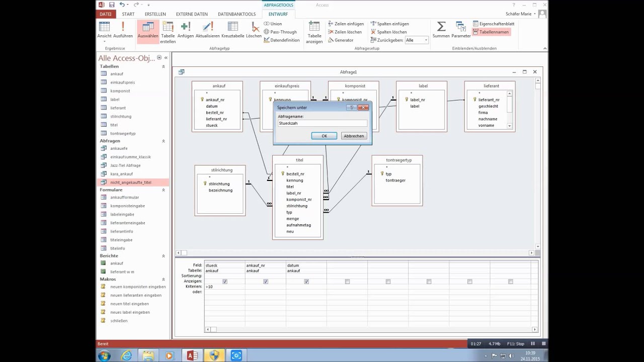
Task: Collapse the Tabellen group
Action: point(163,66)
